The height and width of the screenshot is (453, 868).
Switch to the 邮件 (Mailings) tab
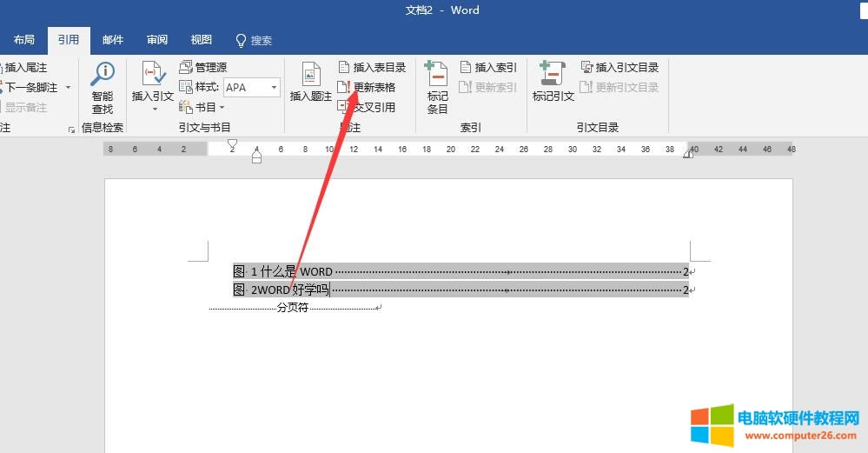tap(113, 40)
